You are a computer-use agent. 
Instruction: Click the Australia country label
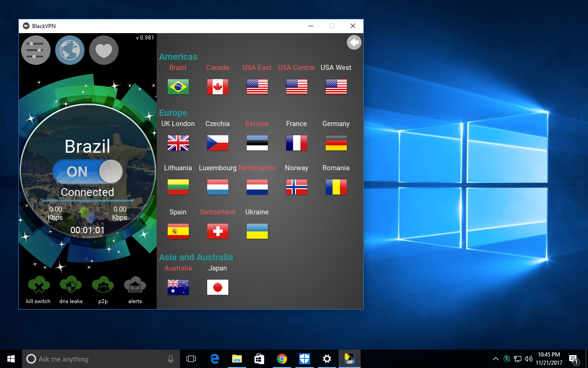[x=178, y=268]
